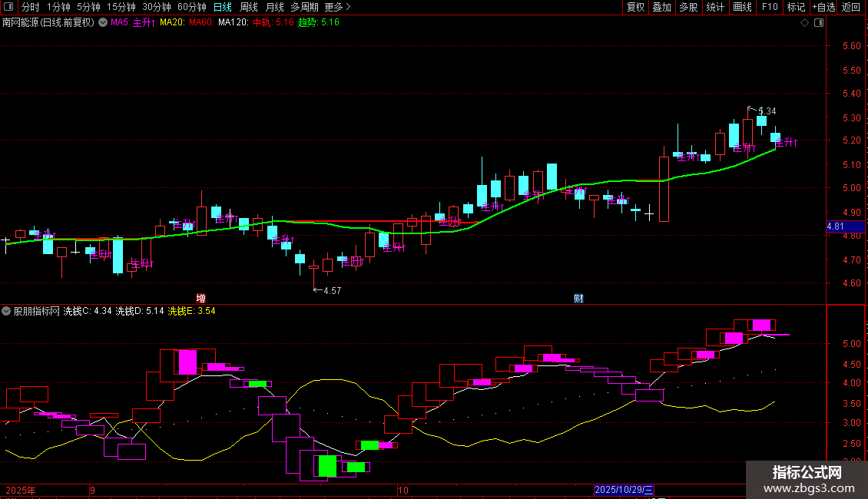Toggle right side panel icon
Viewport: 868px width, 499px height.
(819, 23)
